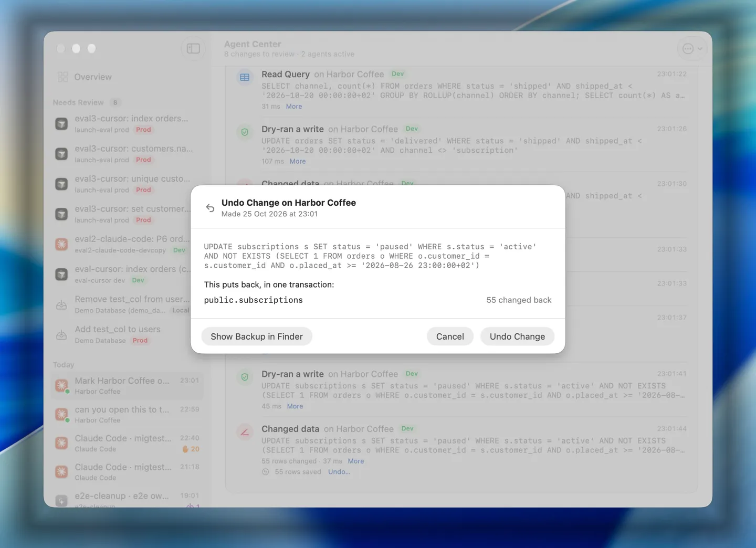Click pencil icon of 23:01:44 Changed data

(245, 432)
